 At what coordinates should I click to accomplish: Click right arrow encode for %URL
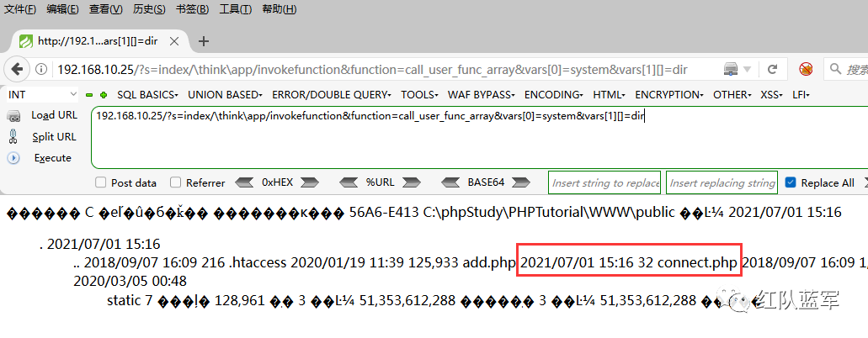point(412,182)
